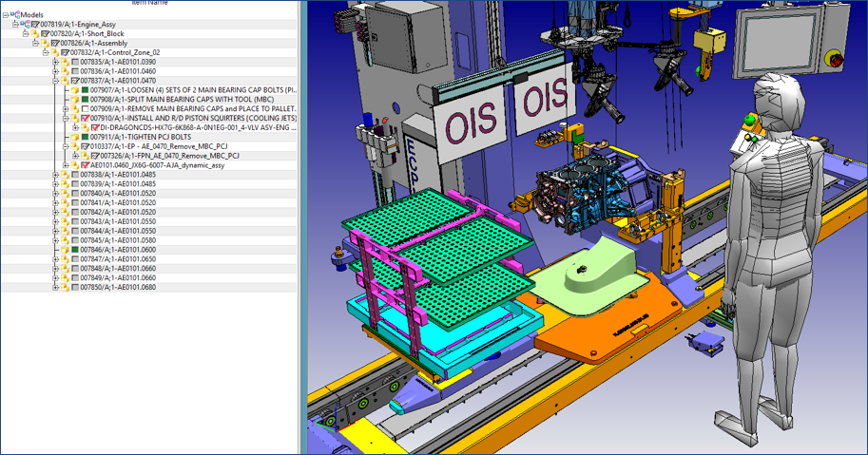868x455 pixels.
Task: Collapse the 007826 Assembly node
Action: click(35, 43)
